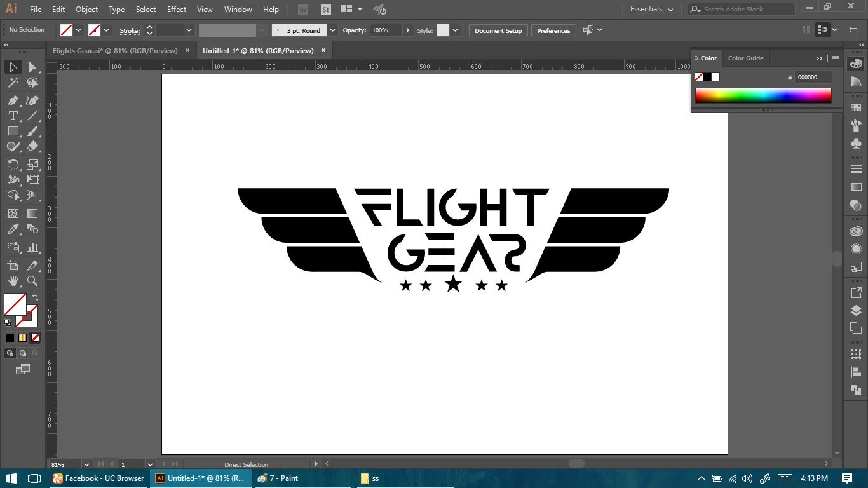
Task: Expand the Opacity slider arrow
Action: pyautogui.click(x=407, y=30)
